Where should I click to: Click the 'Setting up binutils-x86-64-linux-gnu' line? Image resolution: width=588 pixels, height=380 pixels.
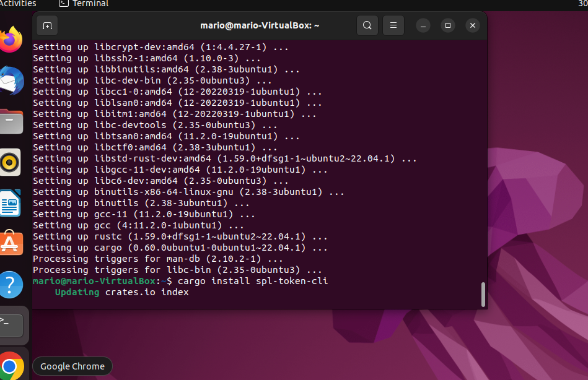coord(188,192)
